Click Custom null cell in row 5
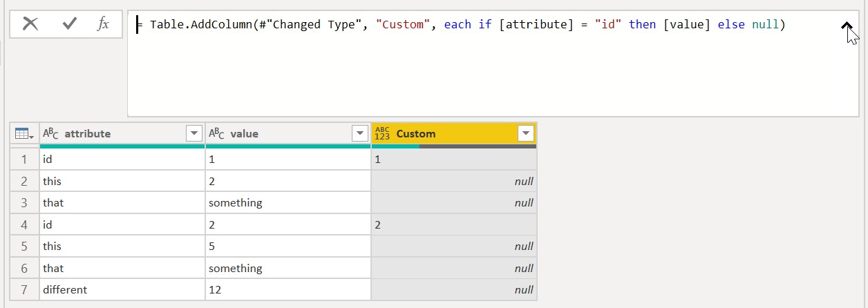868x308 pixels. pyautogui.click(x=454, y=247)
